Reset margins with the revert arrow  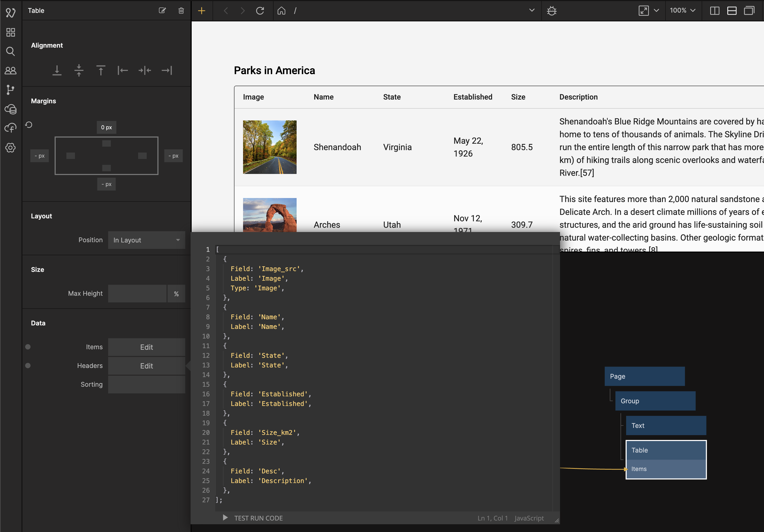click(x=29, y=125)
